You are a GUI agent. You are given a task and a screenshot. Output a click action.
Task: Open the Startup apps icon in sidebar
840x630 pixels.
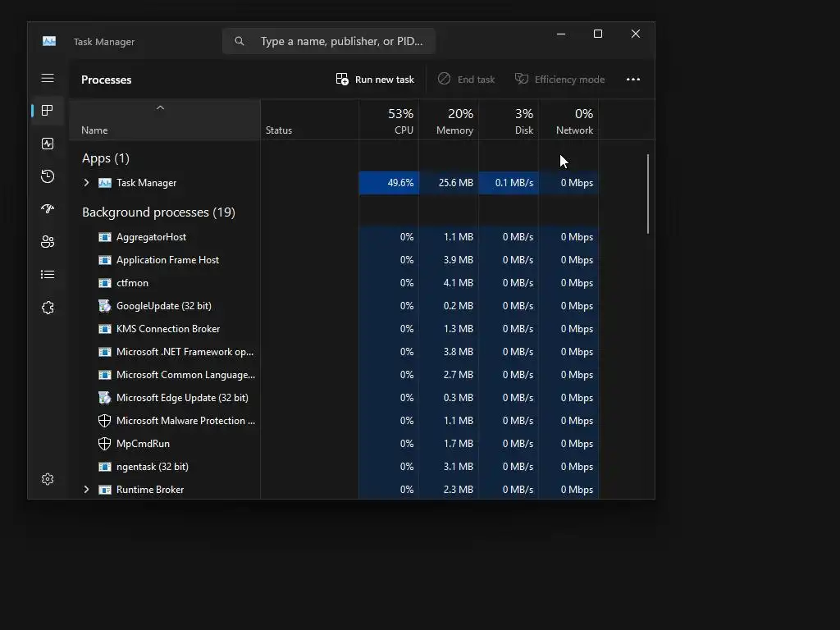point(48,209)
